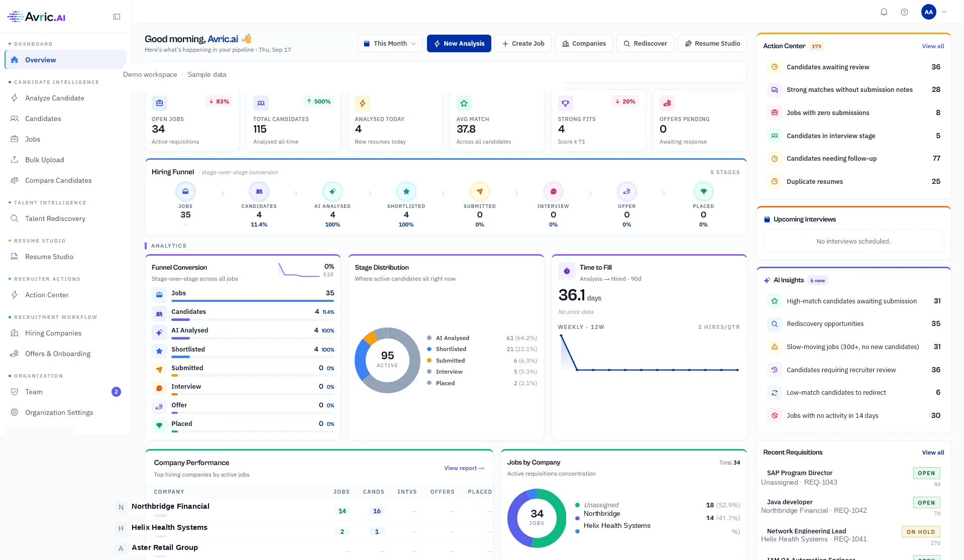964x560 pixels.
Task: Click the 95 Active stage distribution donut
Action: [x=387, y=360]
